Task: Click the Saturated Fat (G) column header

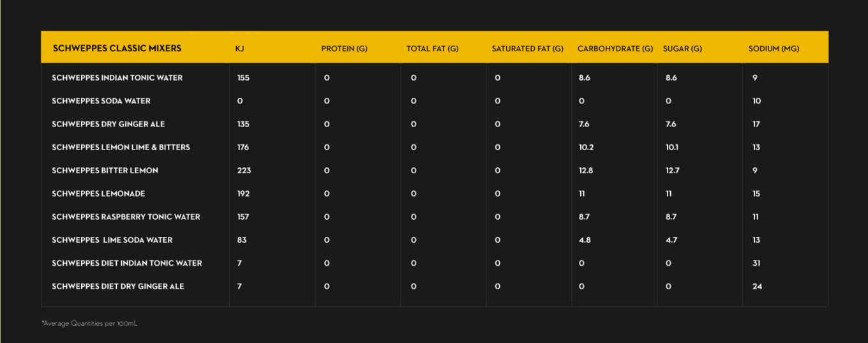Action: [x=527, y=49]
